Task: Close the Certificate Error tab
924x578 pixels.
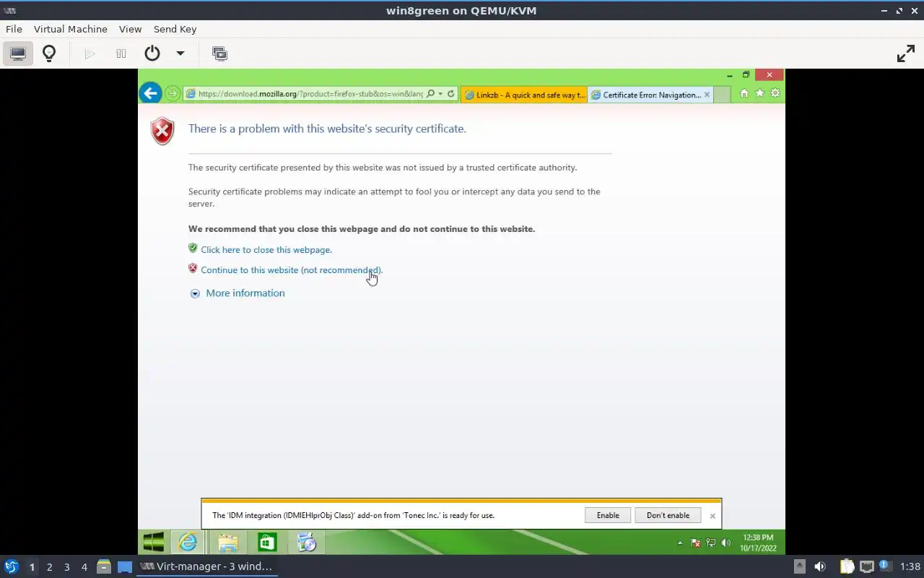Action: [x=707, y=95]
